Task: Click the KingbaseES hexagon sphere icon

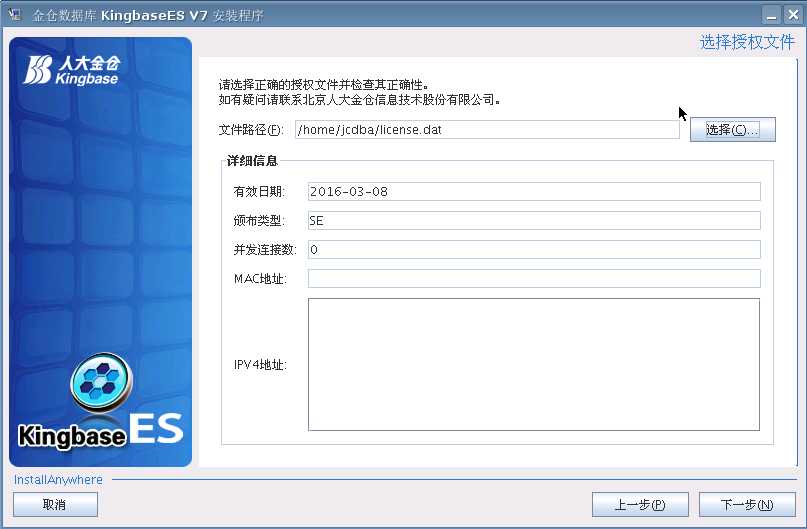Action: [101, 381]
